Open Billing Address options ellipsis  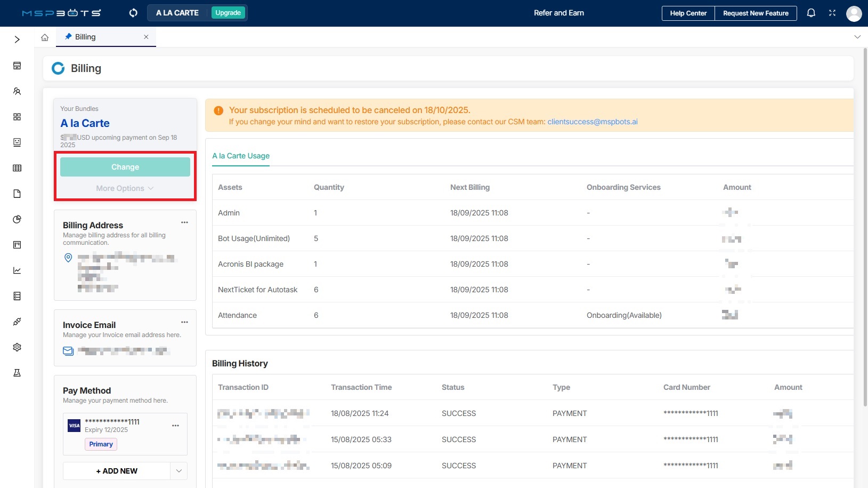click(184, 222)
